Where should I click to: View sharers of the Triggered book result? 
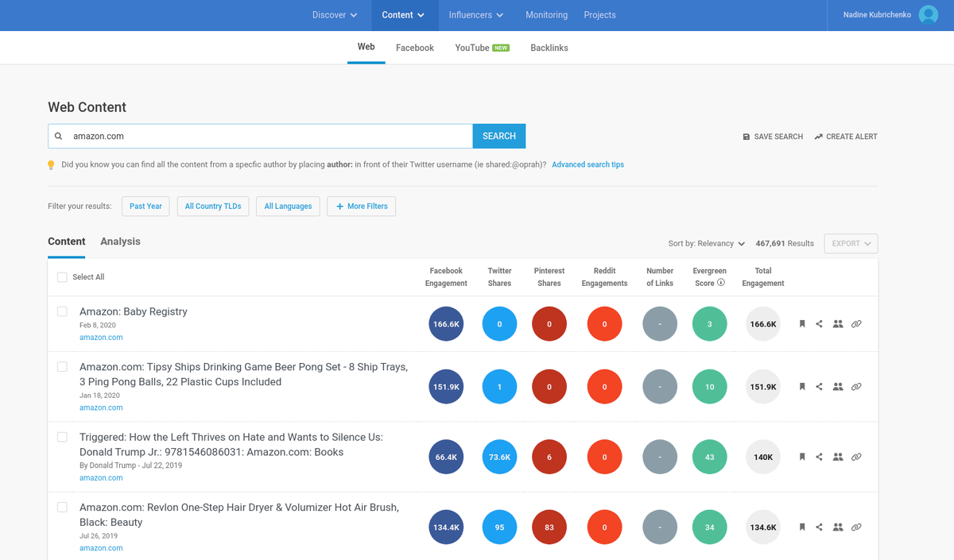838,457
